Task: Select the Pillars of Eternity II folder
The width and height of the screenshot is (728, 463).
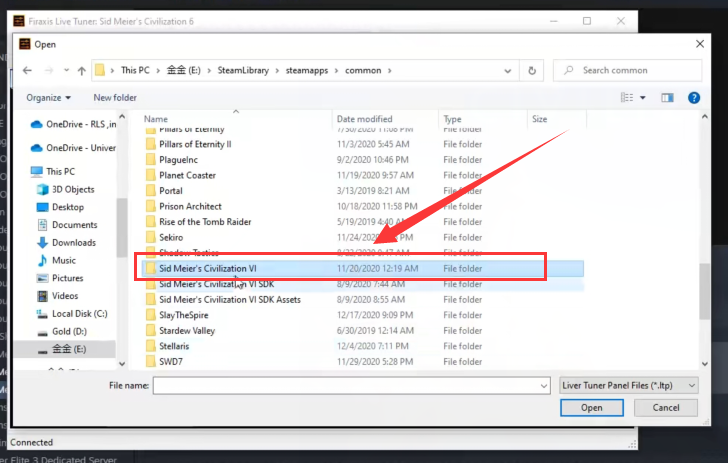Action: click(x=195, y=144)
